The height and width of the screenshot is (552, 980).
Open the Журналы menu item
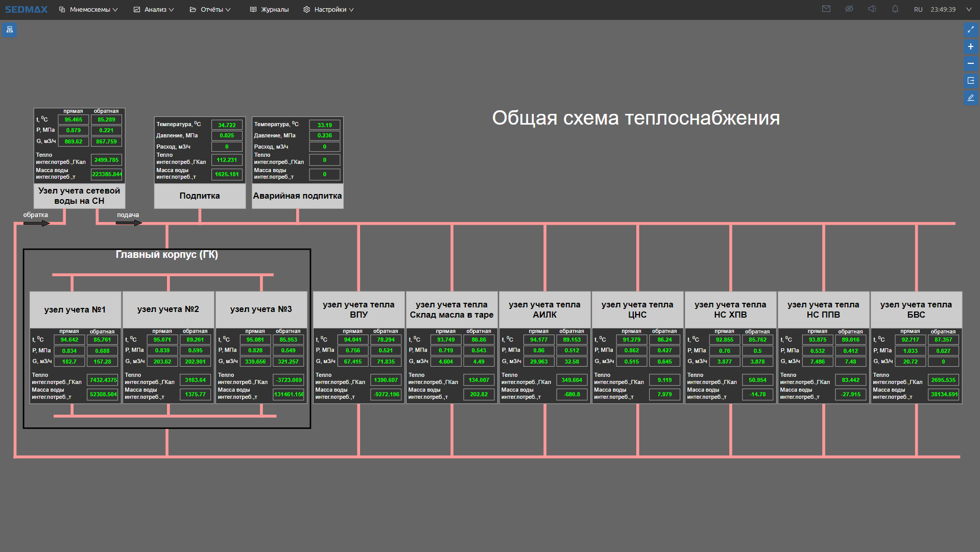269,9
